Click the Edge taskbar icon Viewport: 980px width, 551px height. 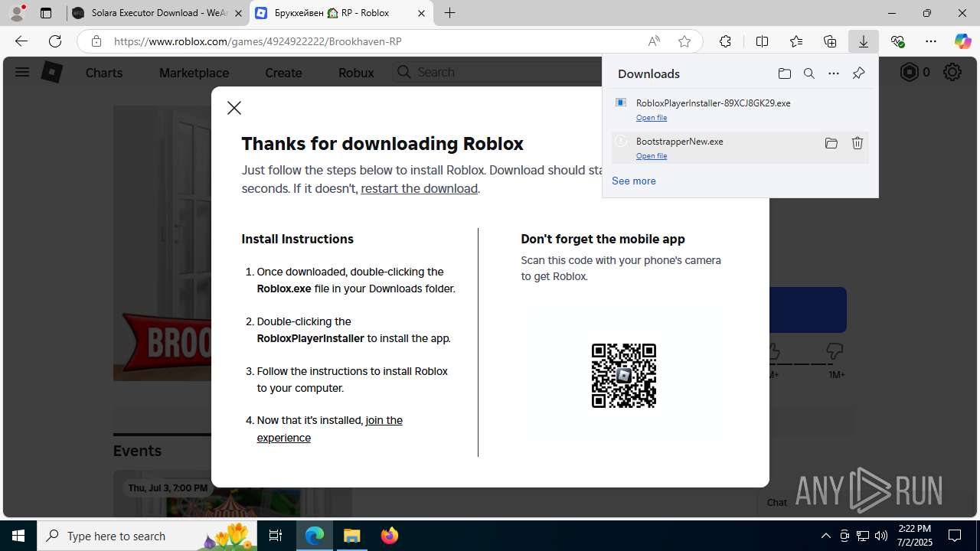click(315, 536)
